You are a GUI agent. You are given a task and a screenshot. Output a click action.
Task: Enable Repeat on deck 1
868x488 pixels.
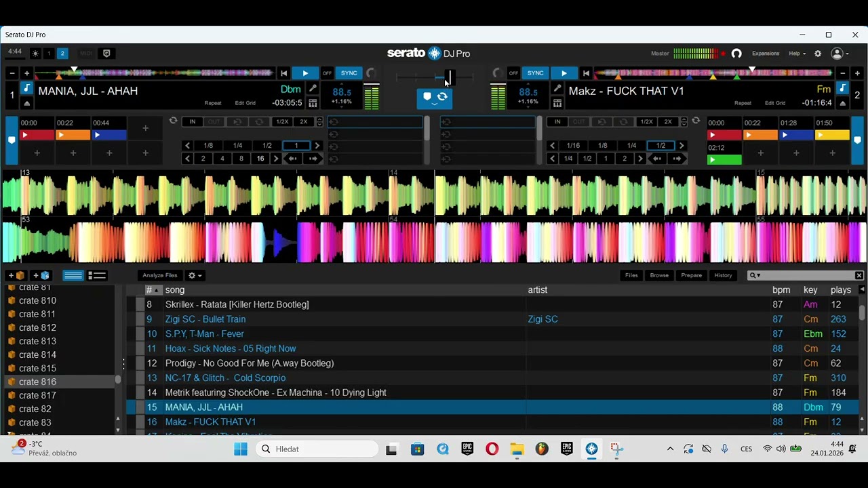213,103
